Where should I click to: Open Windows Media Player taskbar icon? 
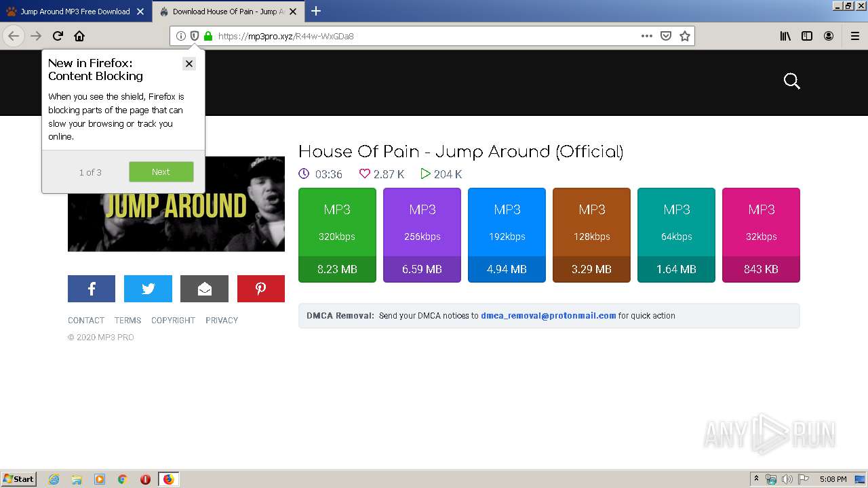[100, 479]
